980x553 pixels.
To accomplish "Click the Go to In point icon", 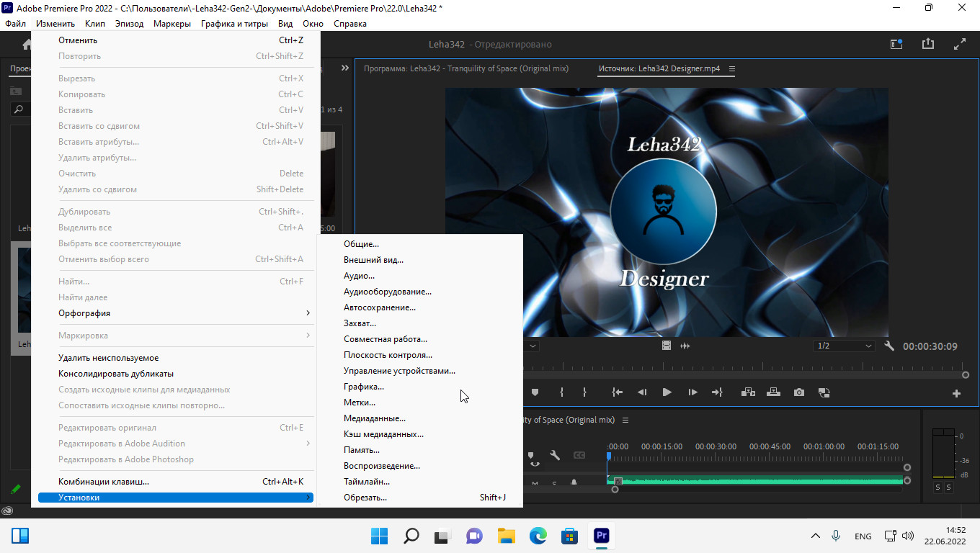I will coord(617,392).
